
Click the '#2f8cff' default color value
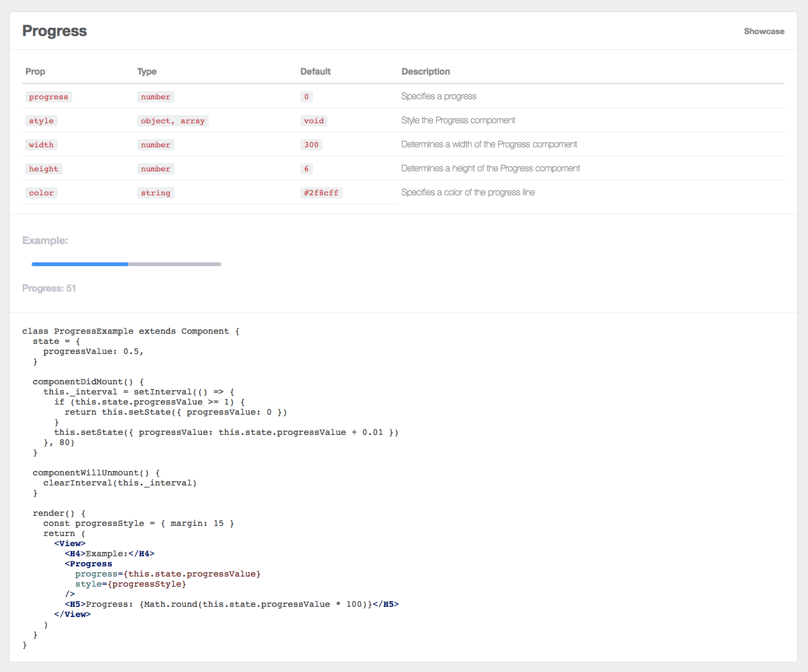(321, 193)
